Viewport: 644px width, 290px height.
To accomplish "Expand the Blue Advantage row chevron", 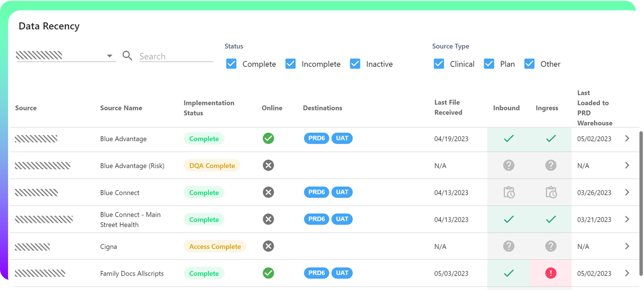I will click(627, 138).
